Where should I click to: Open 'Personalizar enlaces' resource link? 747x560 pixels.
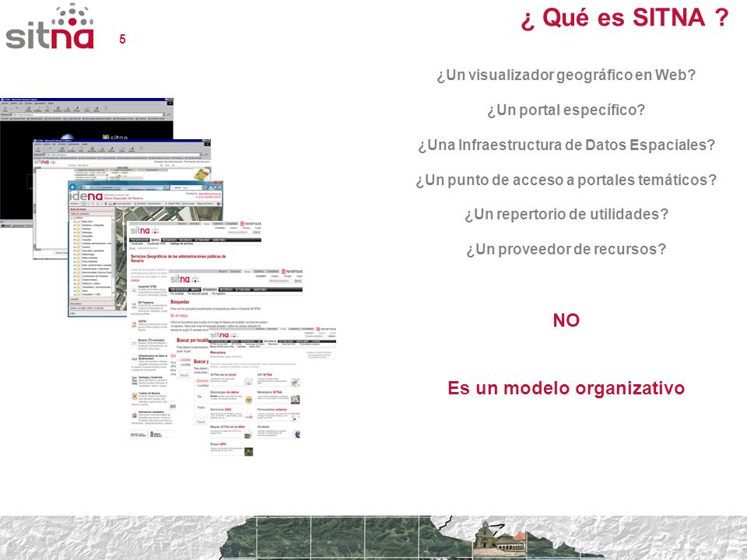[x=272, y=409]
